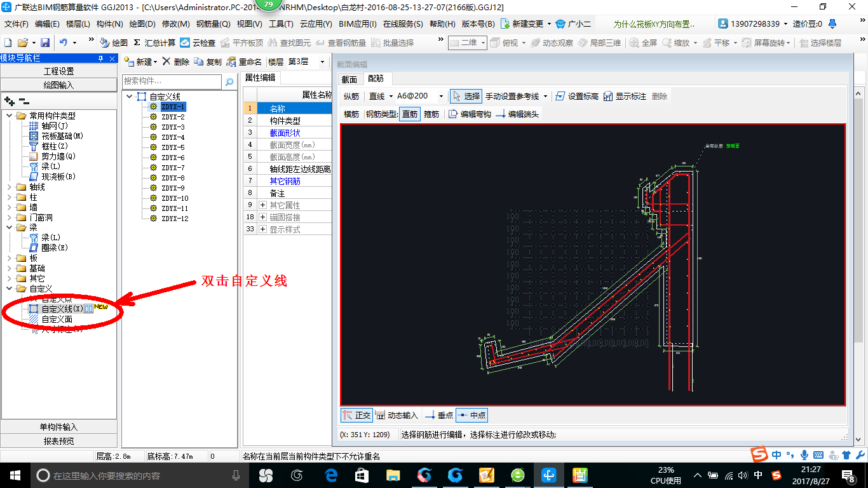Click the 删除 delete component button
This screenshot has height=488, width=868.
click(x=175, y=62)
